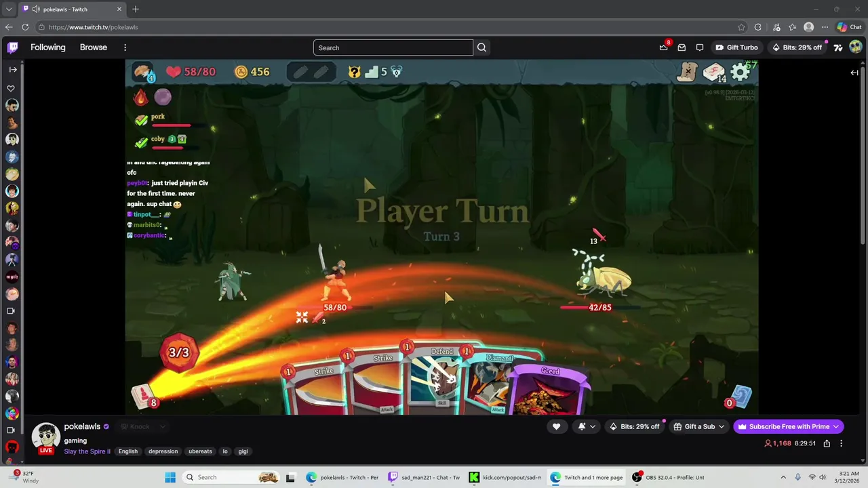
Task: Open the Gift a Sub dropdown
Action: coord(700,426)
